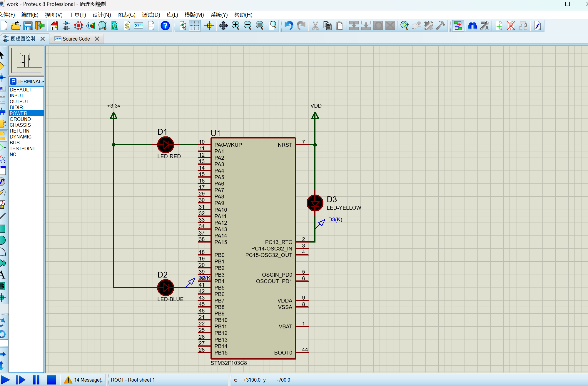The width and height of the screenshot is (588, 386).
Task: Toggle the false origin crosshair
Action: click(x=209, y=26)
